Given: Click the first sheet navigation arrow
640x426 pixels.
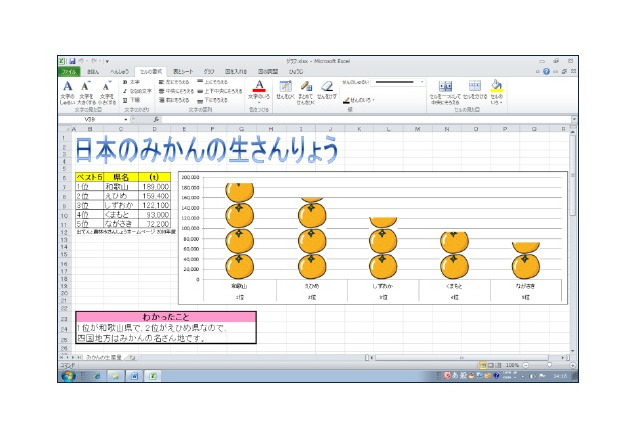Looking at the screenshot, I should click(62, 357).
